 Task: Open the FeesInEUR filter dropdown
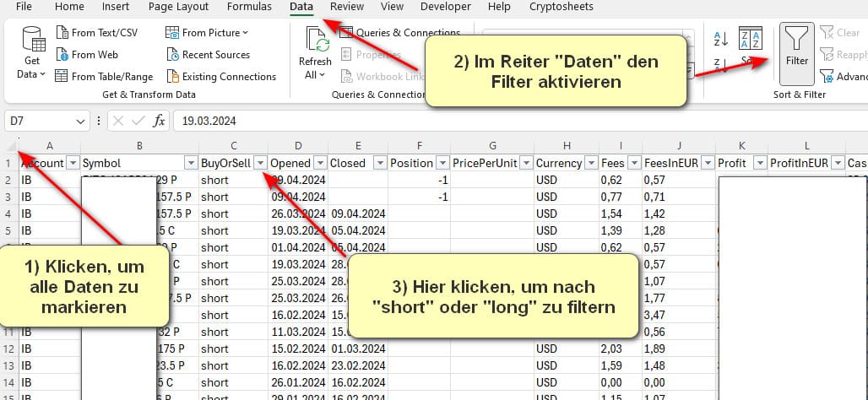point(708,163)
